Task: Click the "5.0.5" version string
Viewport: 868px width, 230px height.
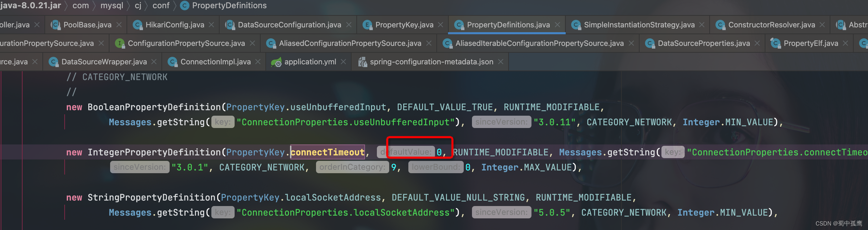Action: pyautogui.click(x=552, y=213)
